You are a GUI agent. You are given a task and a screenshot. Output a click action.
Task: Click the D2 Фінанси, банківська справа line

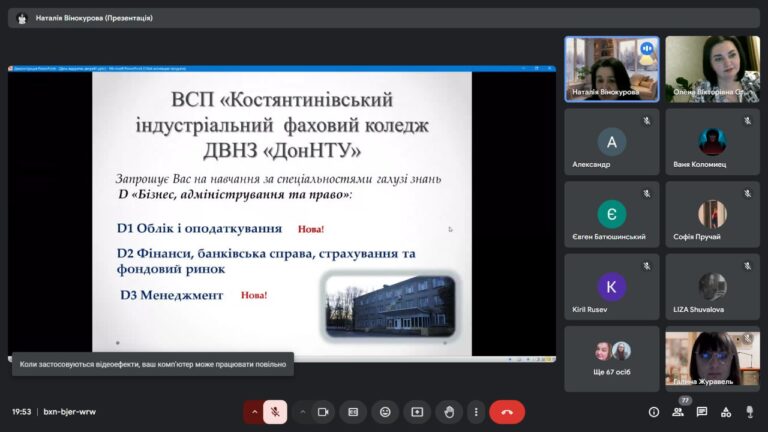[266, 261]
